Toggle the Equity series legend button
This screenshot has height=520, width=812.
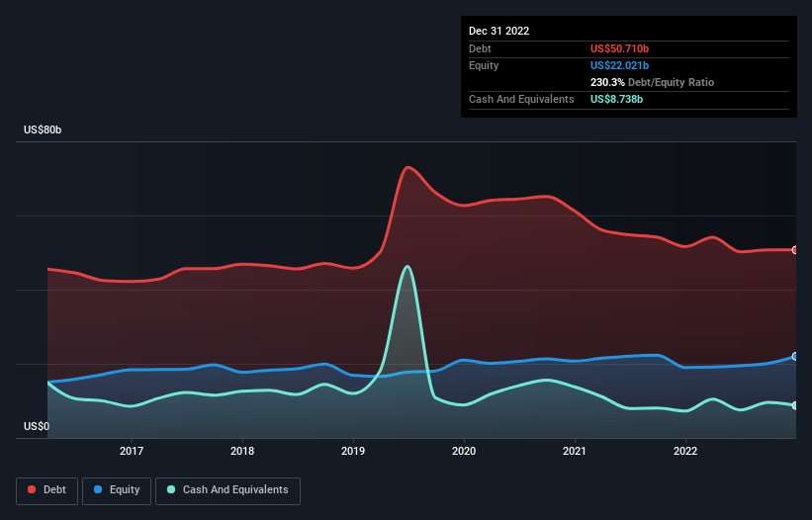[117, 490]
